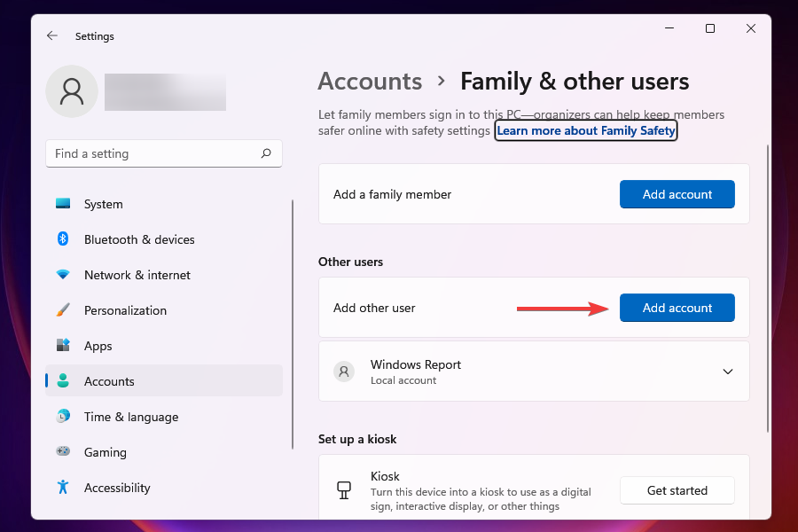The height and width of the screenshot is (532, 798).
Task: Click the Apps icon in sidebar
Action: [x=63, y=346]
